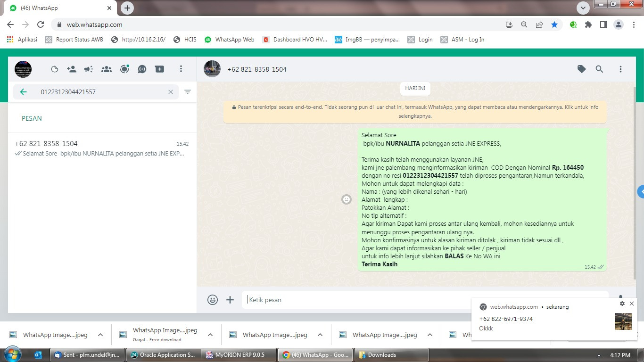Click the green back arrow in search
Screen dimensions: 644x362
point(24,92)
